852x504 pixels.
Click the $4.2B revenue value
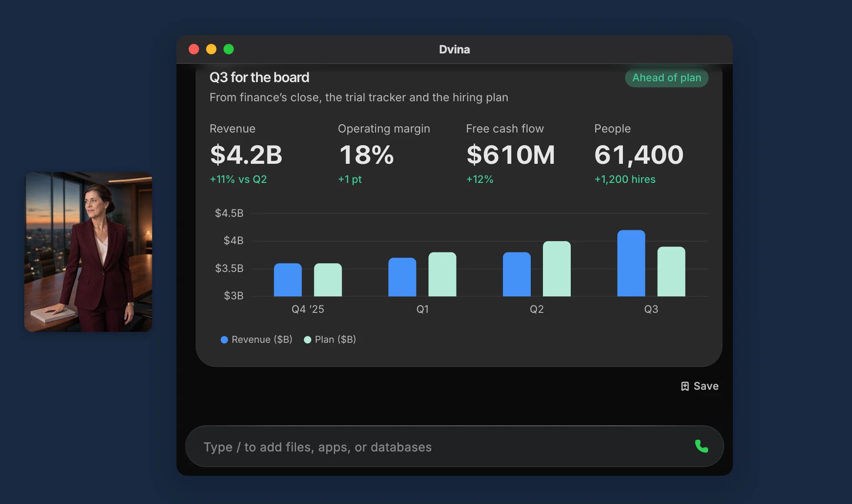[x=246, y=155]
